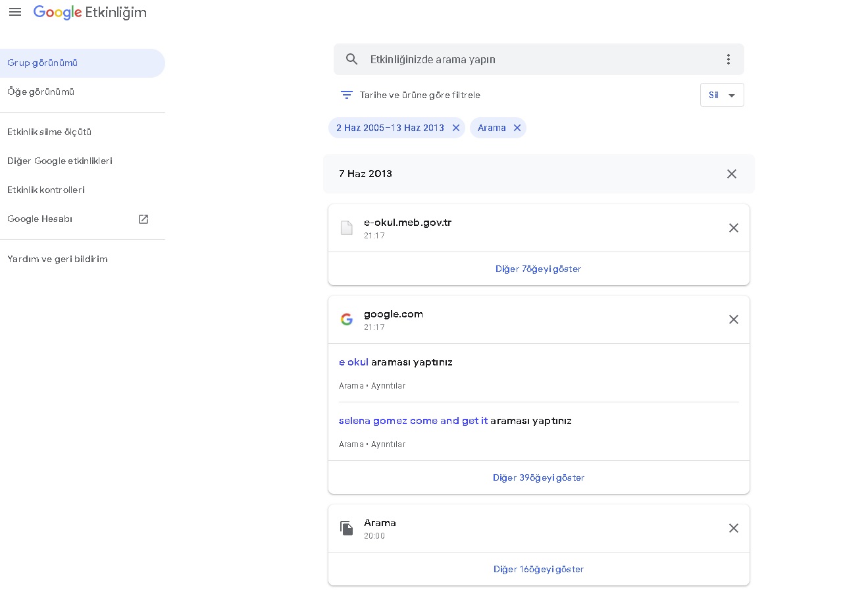Delete the e-okul.meb.gov.tr activity card
The width and height of the screenshot is (868, 592).
[734, 228]
